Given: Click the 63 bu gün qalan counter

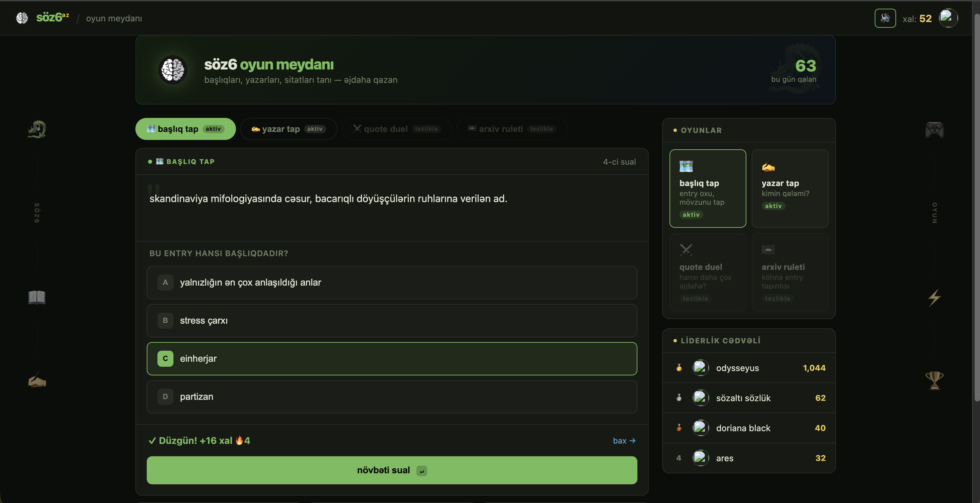Looking at the screenshot, I should pyautogui.click(x=794, y=70).
